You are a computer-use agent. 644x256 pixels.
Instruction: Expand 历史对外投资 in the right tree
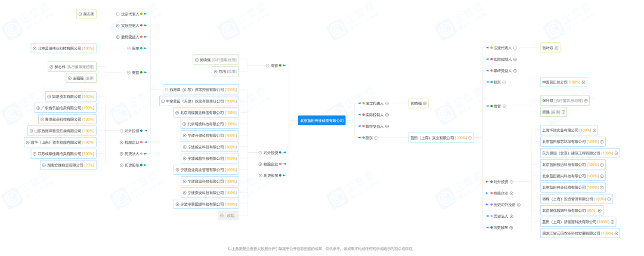click(x=518, y=205)
